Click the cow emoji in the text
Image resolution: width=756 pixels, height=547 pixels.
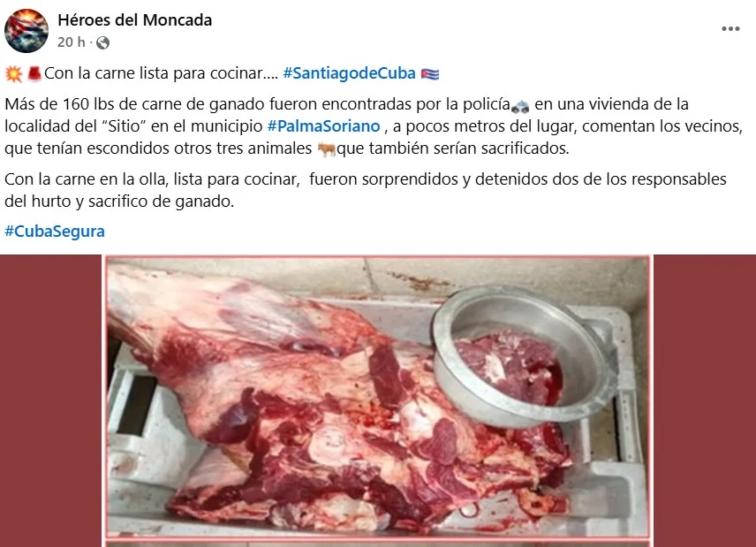327,149
